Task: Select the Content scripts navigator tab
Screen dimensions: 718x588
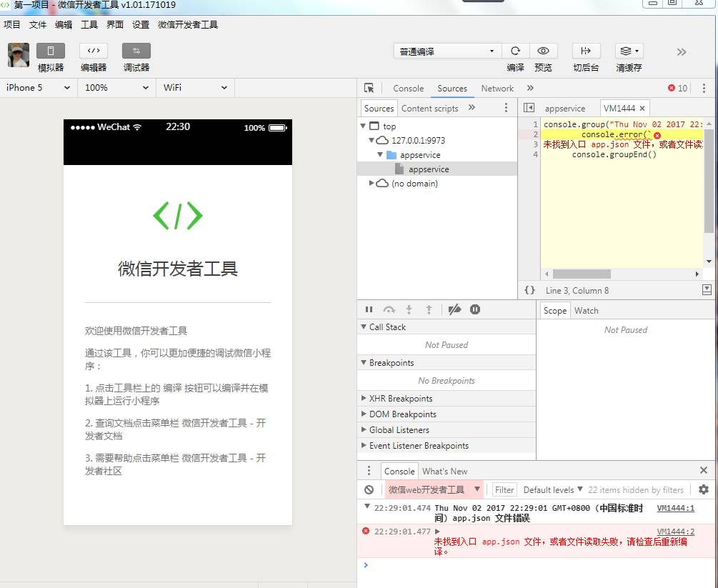Action: (x=429, y=109)
